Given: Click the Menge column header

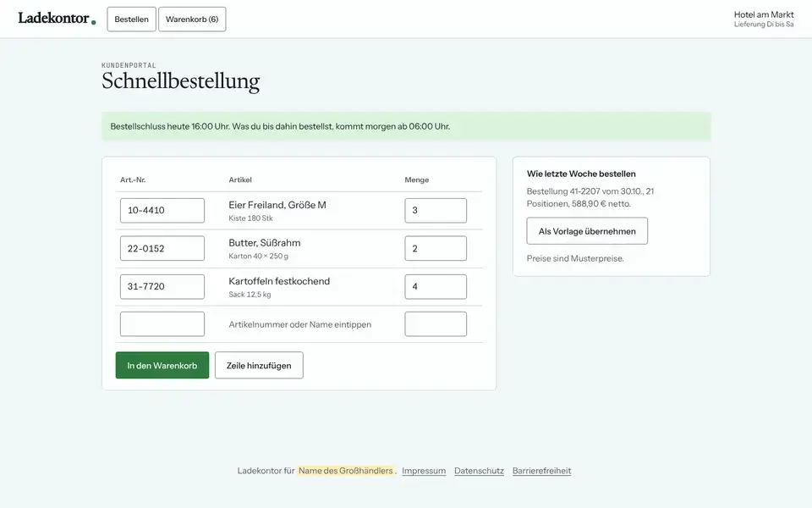Looking at the screenshot, I should click(417, 179).
